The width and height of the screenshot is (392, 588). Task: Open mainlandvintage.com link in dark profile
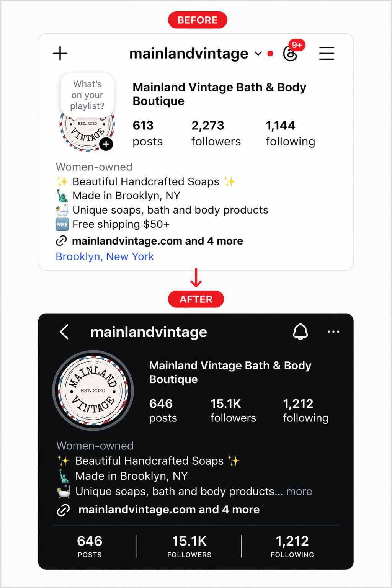pos(169,510)
